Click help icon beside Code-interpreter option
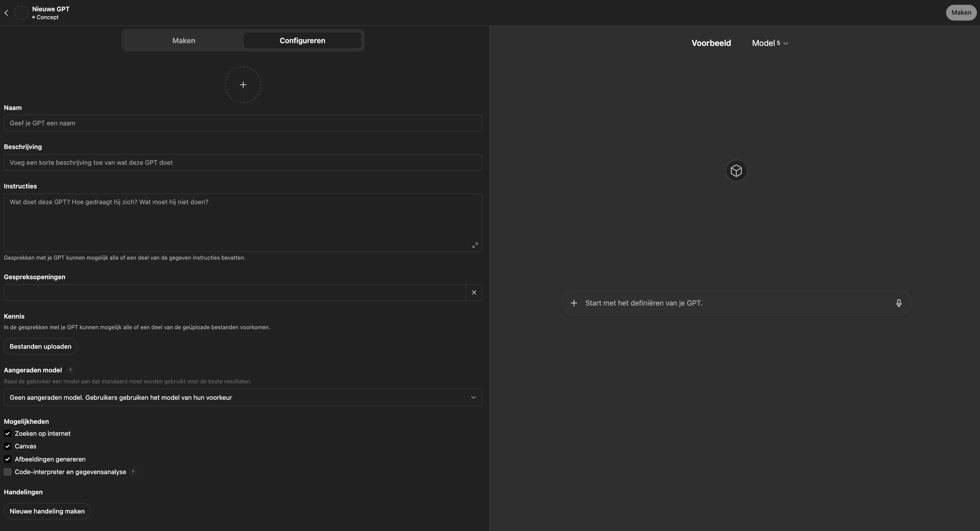The width and height of the screenshot is (980, 531). pyautogui.click(x=133, y=472)
